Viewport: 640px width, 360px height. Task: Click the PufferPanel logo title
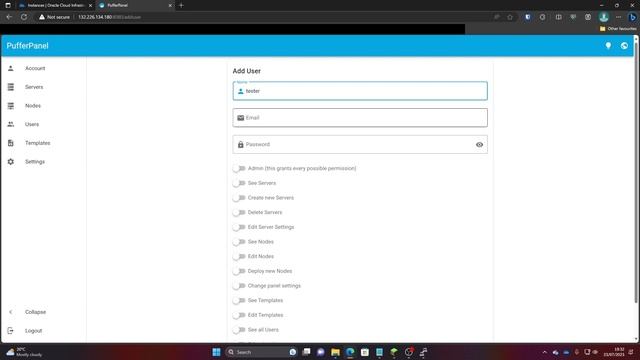27,46
